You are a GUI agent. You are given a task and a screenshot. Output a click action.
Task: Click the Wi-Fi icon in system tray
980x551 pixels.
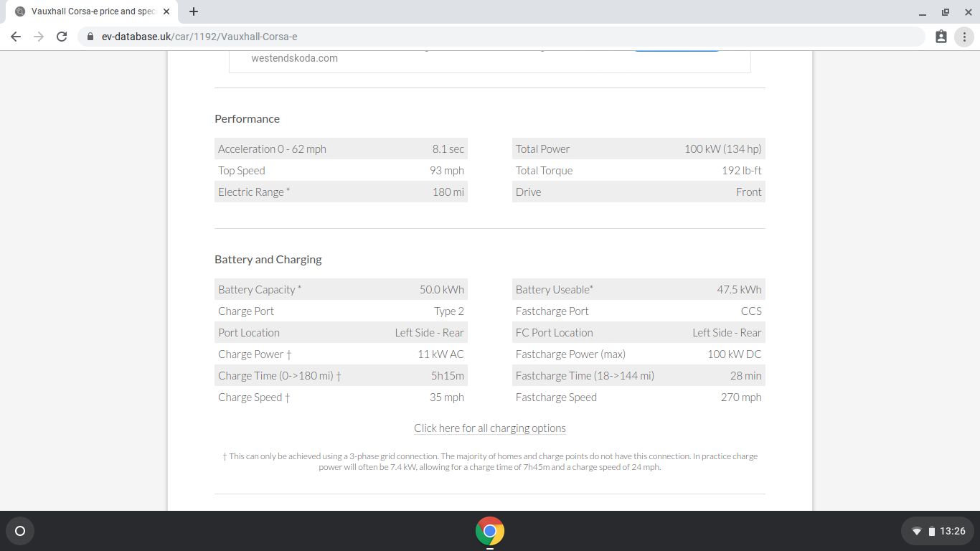pos(916,532)
